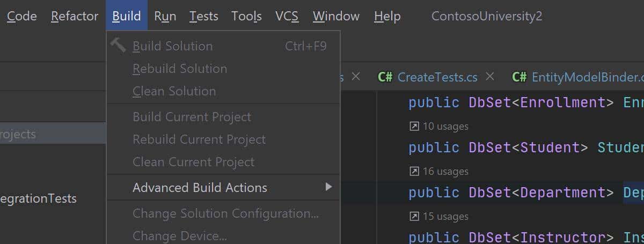Open the 10 usages link
This screenshot has width=644, height=244.
pyautogui.click(x=445, y=127)
